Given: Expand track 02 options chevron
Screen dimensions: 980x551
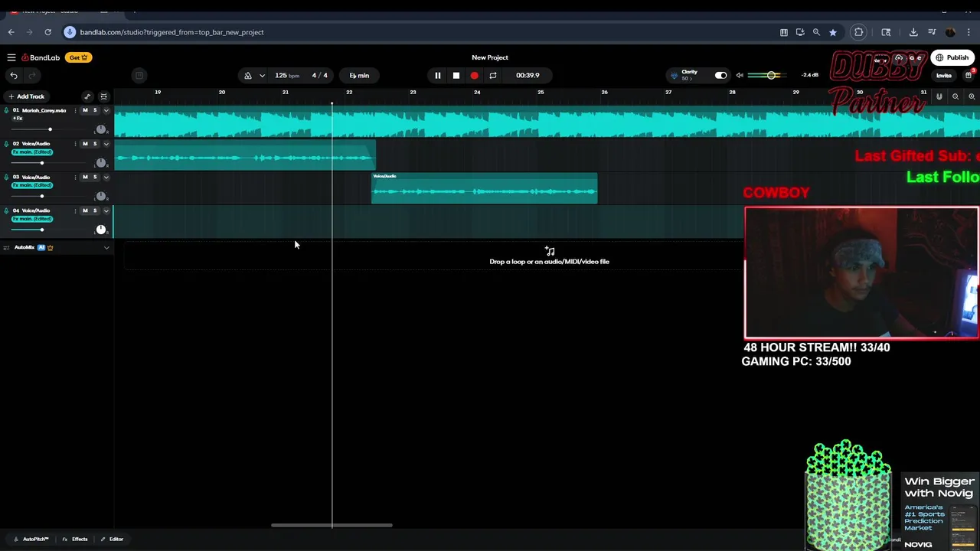Looking at the screenshot, I should pyautogui.click(x=106, y=144).
